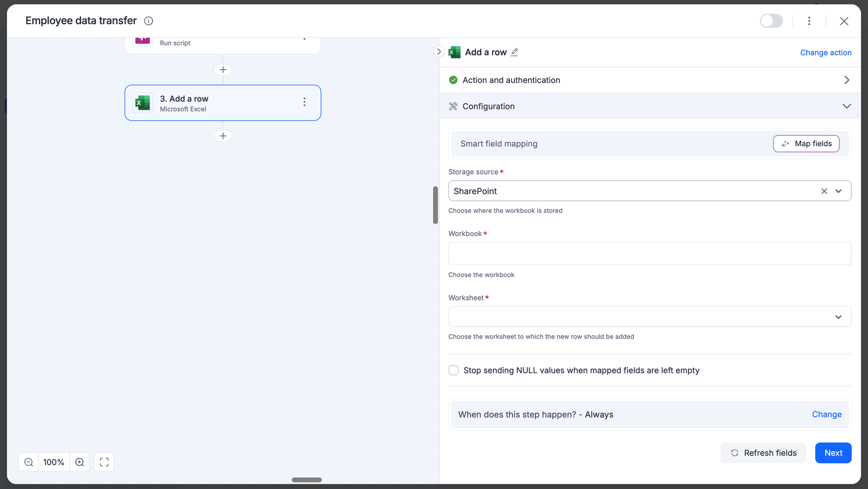
Task: Click the Map fields button
Action: point(806,144)
